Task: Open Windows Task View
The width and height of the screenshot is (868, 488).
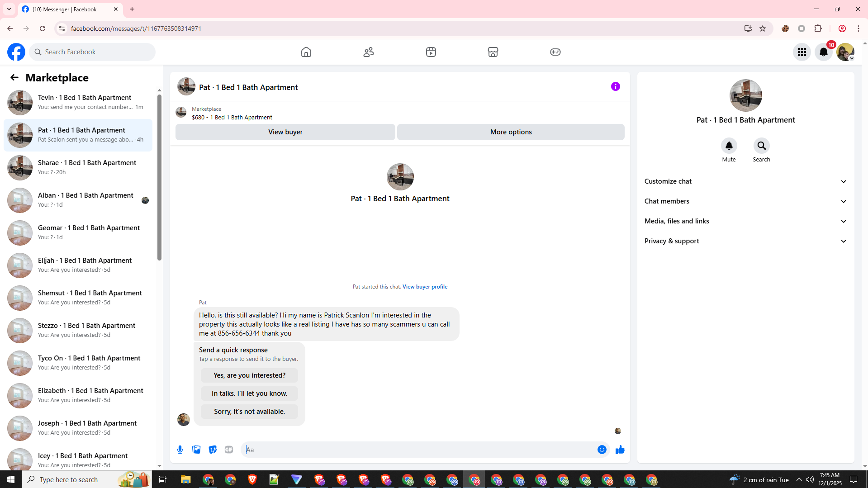Action: (163, 479)
